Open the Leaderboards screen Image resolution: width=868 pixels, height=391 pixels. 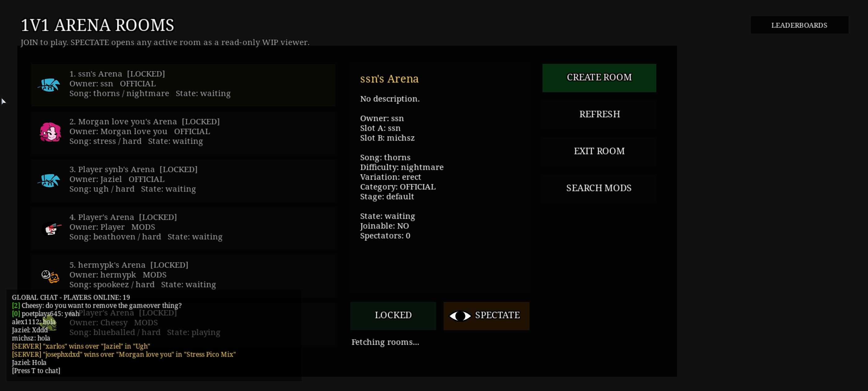(x=799, y=25)
